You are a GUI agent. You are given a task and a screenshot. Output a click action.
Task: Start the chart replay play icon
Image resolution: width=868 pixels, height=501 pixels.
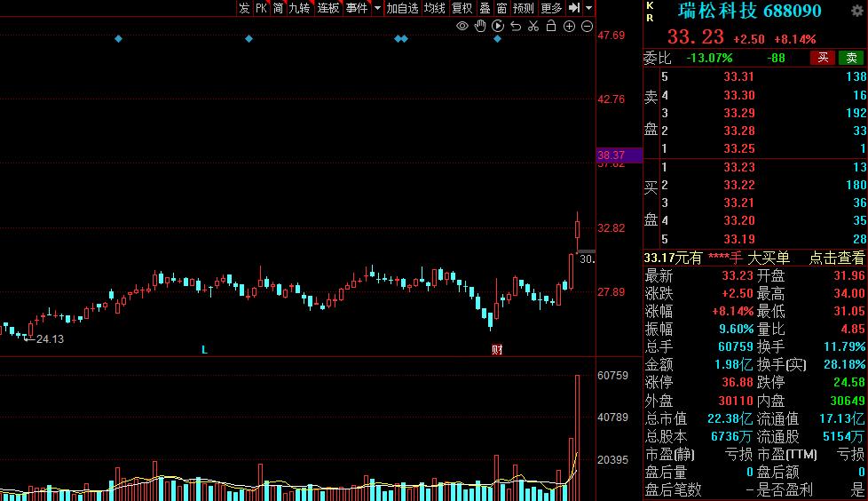pos(498,26)
